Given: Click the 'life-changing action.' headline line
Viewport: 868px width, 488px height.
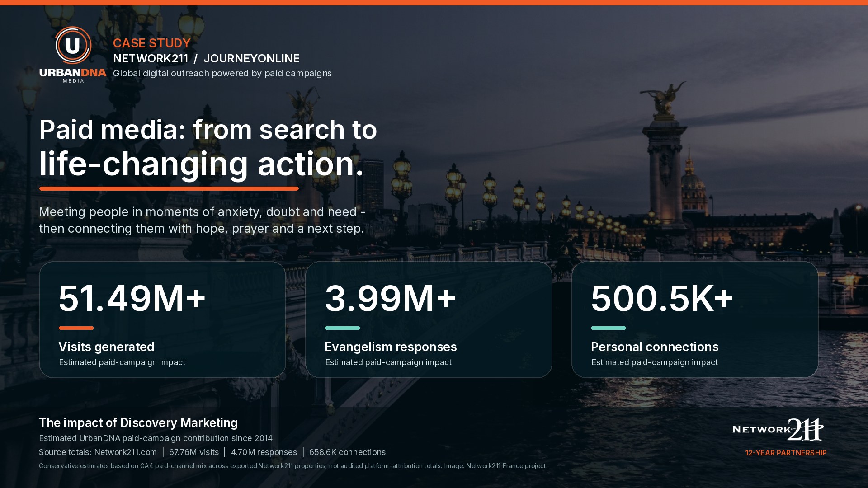Looking at the screenshot, I should [201, 164].
